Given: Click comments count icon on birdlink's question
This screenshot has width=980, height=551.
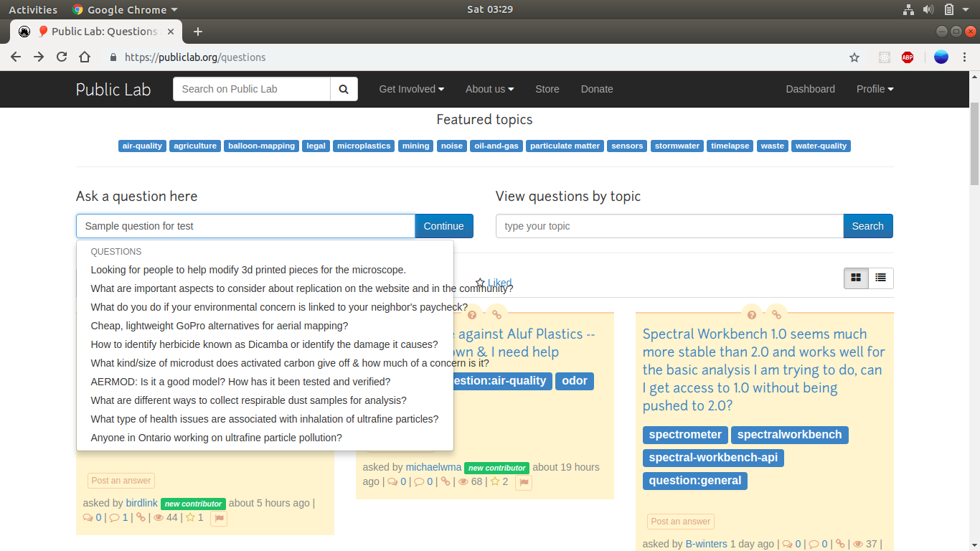Looking at the screenshot, I should [x=114, y=518].
